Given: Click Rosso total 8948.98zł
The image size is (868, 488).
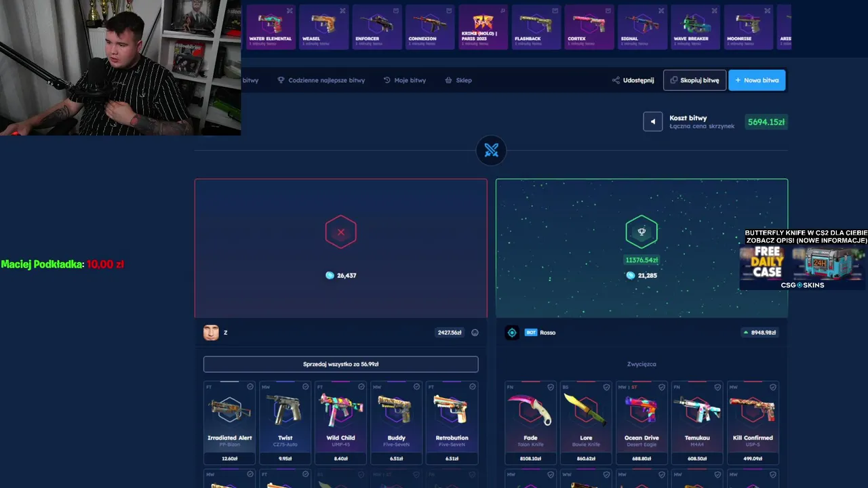Looking at the screenshot, I should click(x=759, y=332).
